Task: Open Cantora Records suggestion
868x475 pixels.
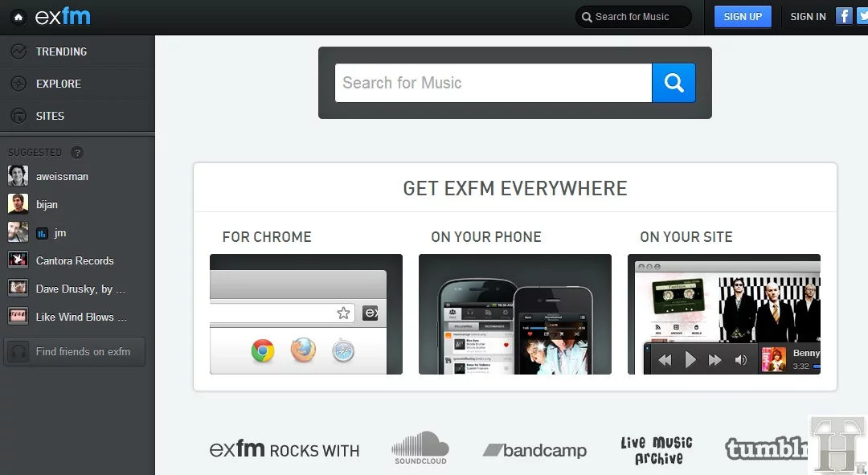Action: [x=75, y=260]
